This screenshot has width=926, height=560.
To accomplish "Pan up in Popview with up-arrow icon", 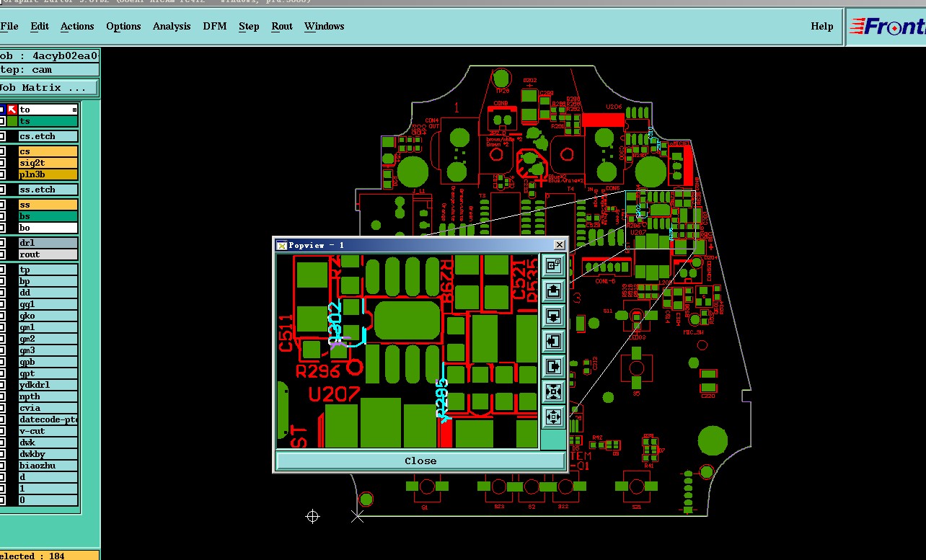I will (553, 290).
